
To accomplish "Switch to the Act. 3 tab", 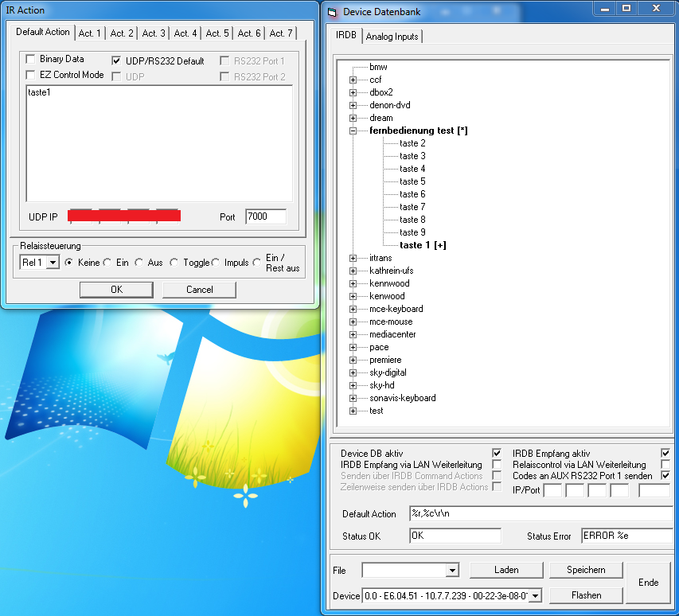I will (x=154, y=33).
